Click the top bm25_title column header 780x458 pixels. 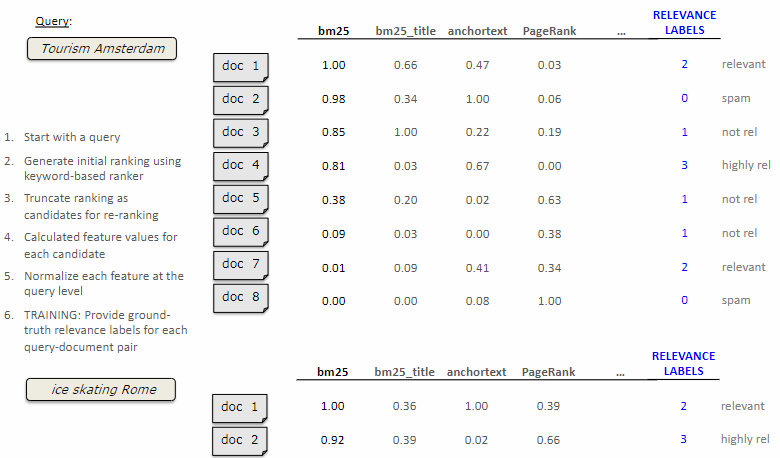[x=404, y=31]
